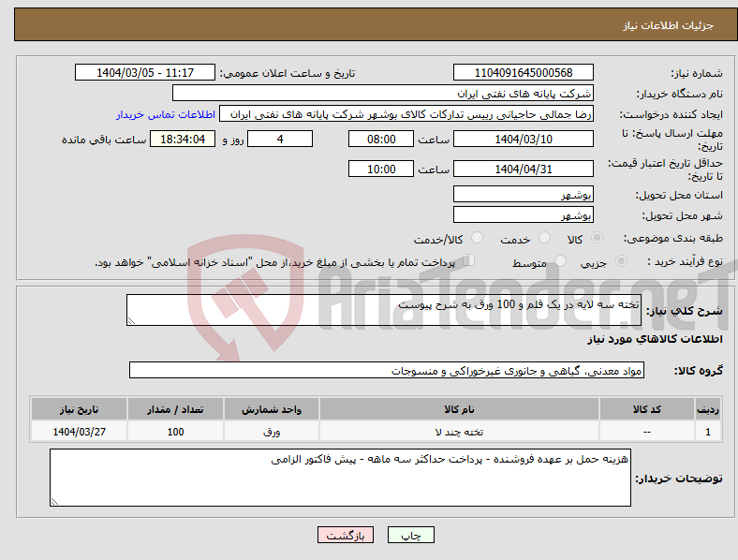Click the نام کالا column header
This screenshot has width=738, height=560.
[459, 409]
